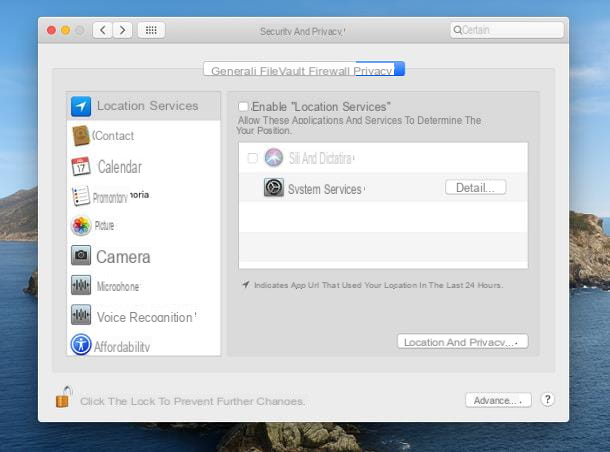Go back with the left chevron
Viewport: 610px width, 452px height.
(103, 30)
